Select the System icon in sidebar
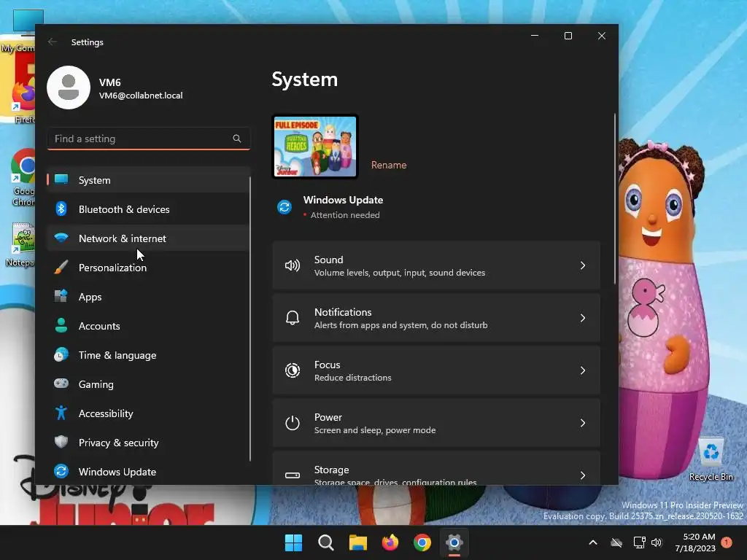Screen dimensions: 747x560 (x=61, y=179)
